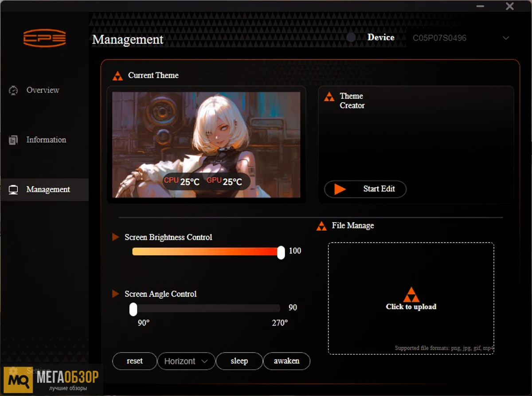Image resolution: width=532 pixels, height=396 pixels.
Task: Click the 90° start label of the angle slider
Action: point(144,323)
